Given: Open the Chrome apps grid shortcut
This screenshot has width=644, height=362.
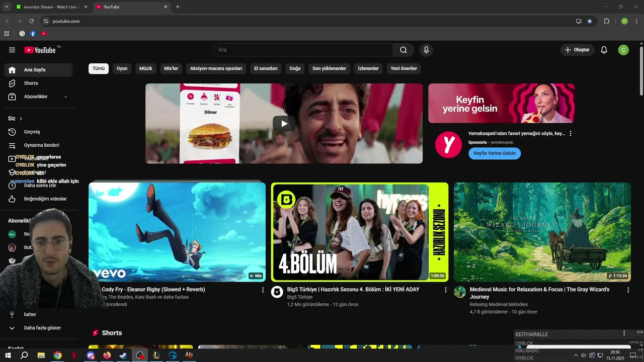Looking at the screenshot, I should [x=7, y=34].
